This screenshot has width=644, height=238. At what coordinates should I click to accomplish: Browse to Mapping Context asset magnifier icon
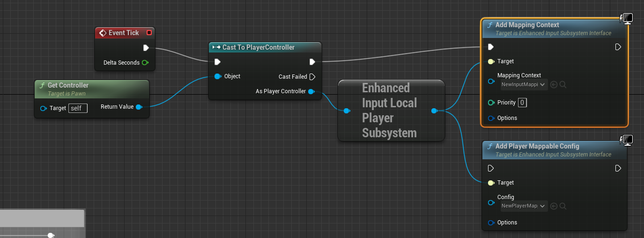pos(563,85)
